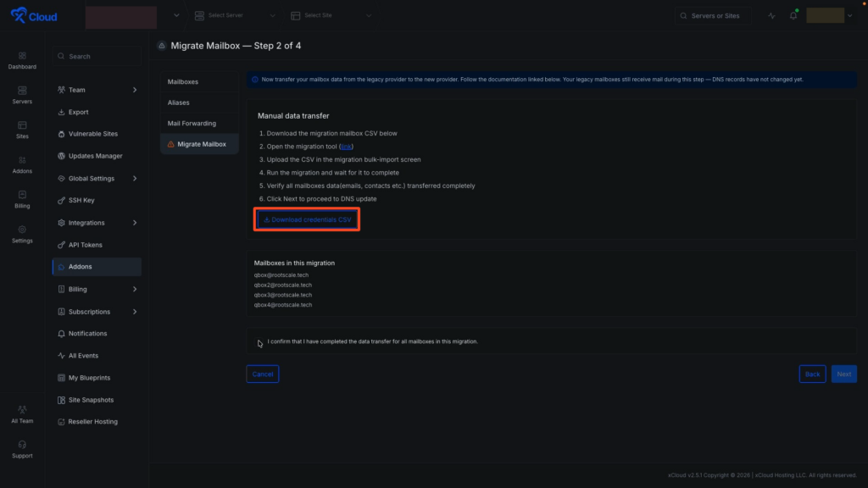Click the Manual data transfer heading
The image size is (868, 488).
(x=293, y=115)
